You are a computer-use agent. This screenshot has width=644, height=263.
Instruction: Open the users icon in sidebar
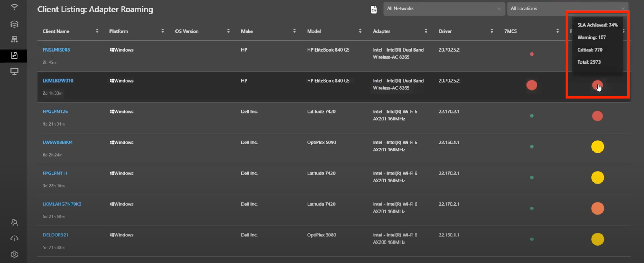point(14,222)
